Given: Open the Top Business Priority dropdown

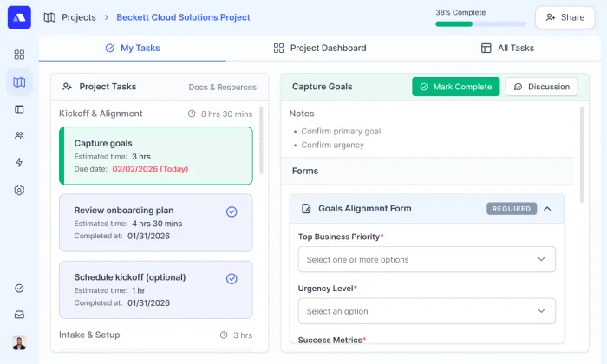Looking at the screenshot, I should (x=427, y=259).
